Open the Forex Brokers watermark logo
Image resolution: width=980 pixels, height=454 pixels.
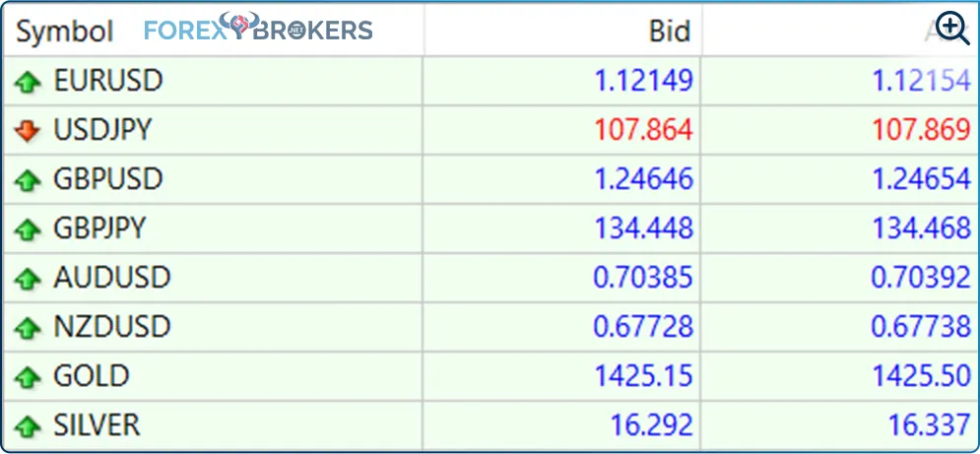(258, 28)
